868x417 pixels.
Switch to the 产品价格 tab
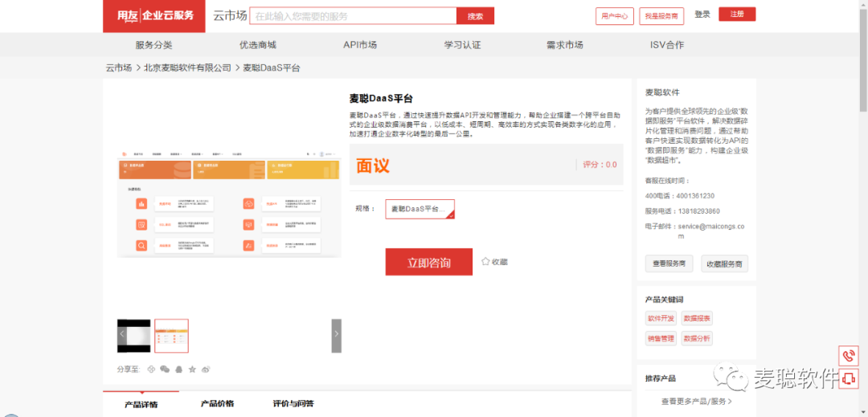pos(217,403)
